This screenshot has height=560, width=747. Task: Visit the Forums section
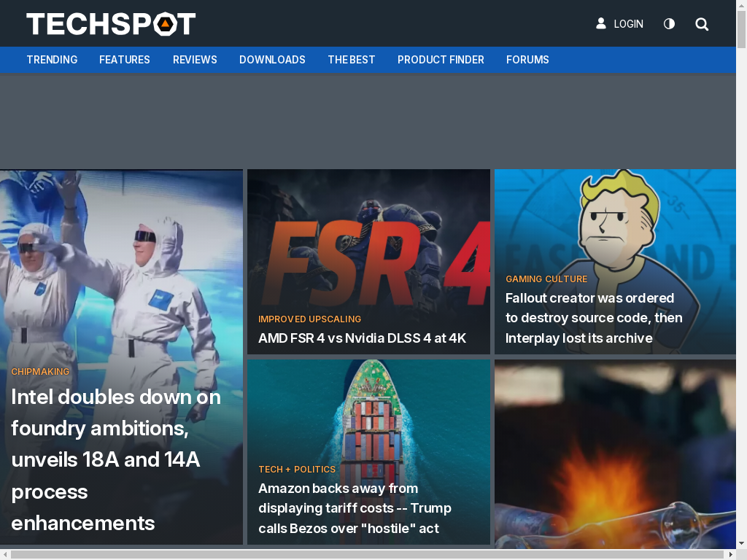coord(527,60)
